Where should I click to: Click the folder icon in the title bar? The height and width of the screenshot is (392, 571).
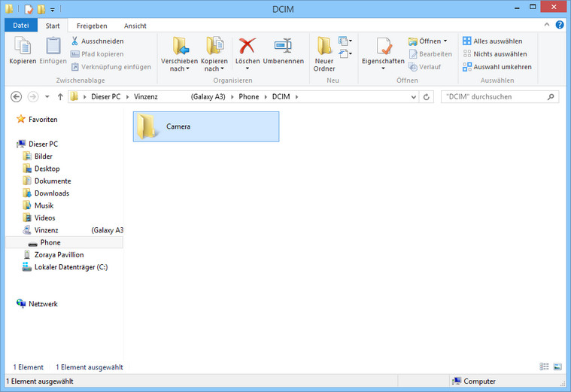[x=9, y=8]
